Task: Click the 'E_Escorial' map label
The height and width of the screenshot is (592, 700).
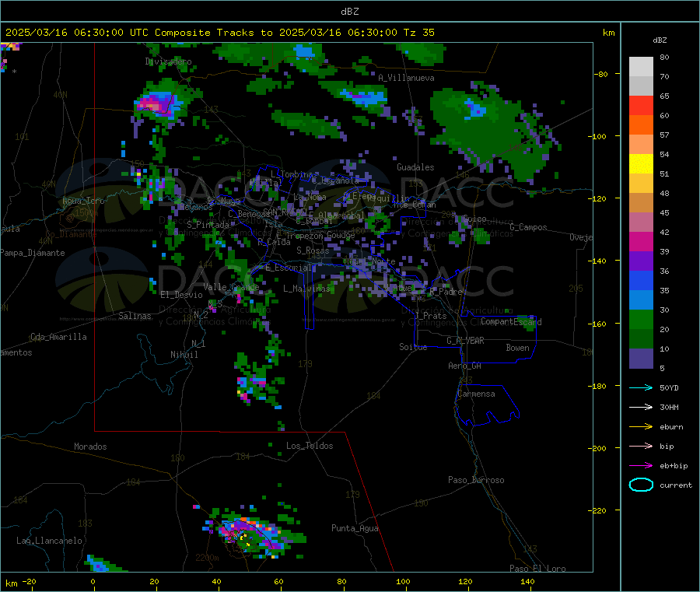Action: (288, 268)
